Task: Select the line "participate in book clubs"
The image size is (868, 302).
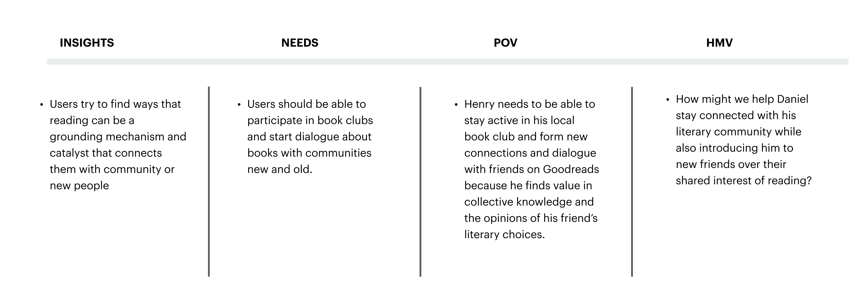Action: tap(310, 120)
